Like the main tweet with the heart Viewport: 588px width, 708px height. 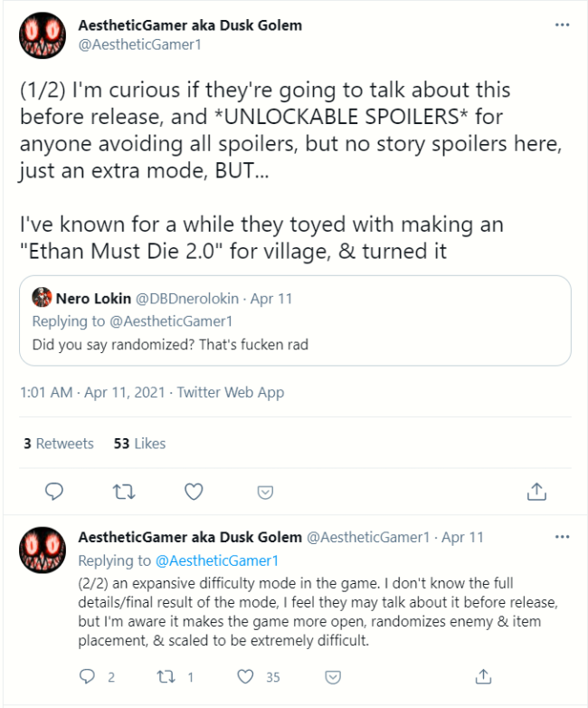pos(194,492)
